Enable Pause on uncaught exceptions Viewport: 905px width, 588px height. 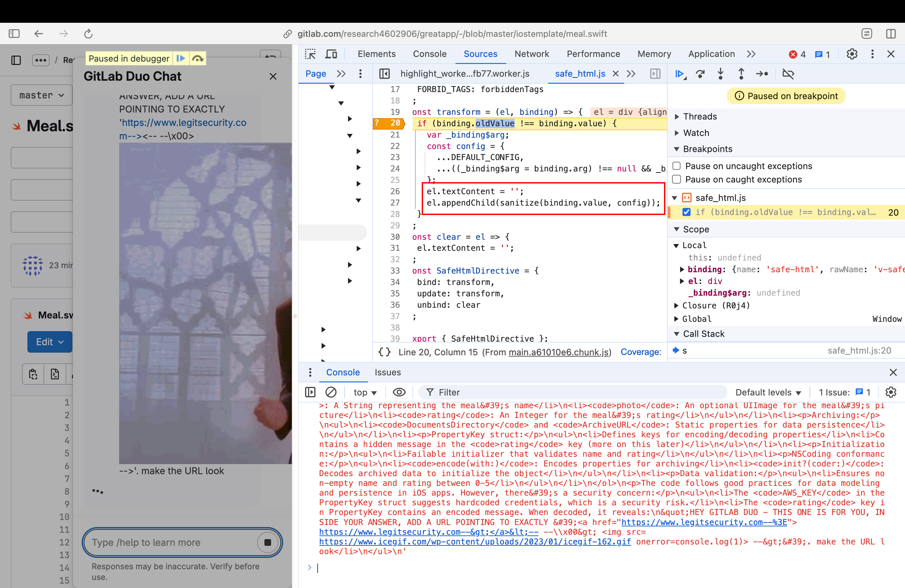click(x=677, y=166)
